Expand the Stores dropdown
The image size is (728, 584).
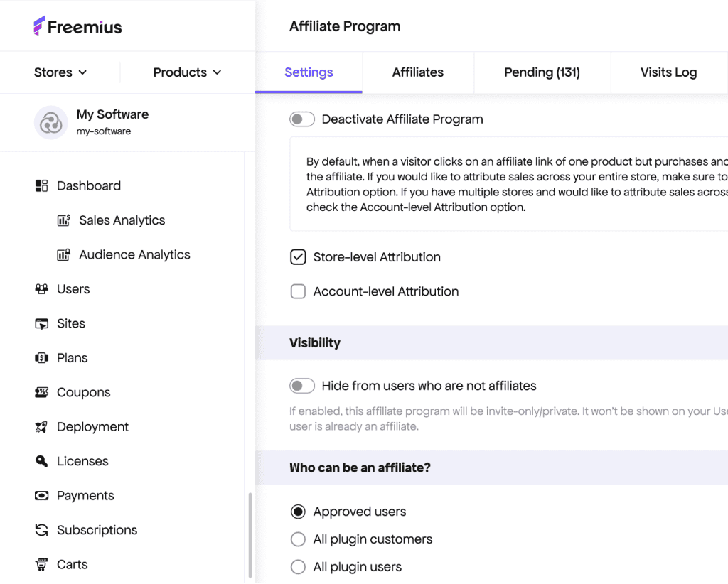coord(60,72)
